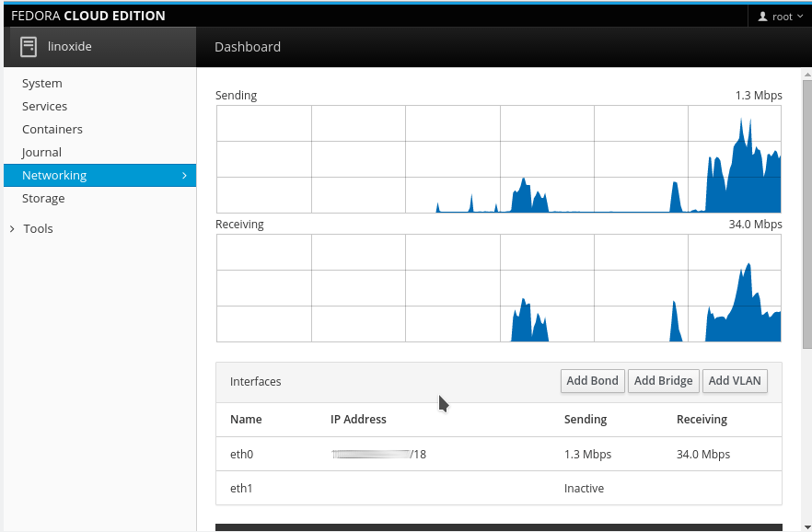This screenshot has height=532, width=812.
Task: Click the Add Bridge button
Action: (x=664, y=381)
